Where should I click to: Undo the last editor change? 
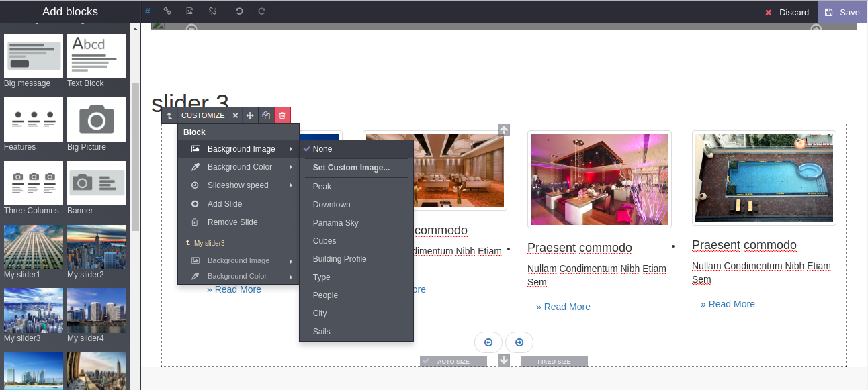(x=239, y=12)
